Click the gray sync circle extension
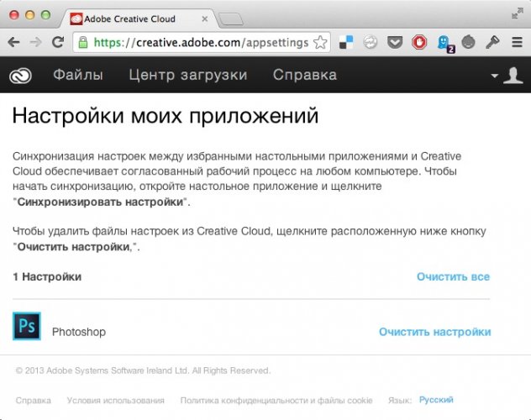Screen dimensions: 531x420 [371, 42]
